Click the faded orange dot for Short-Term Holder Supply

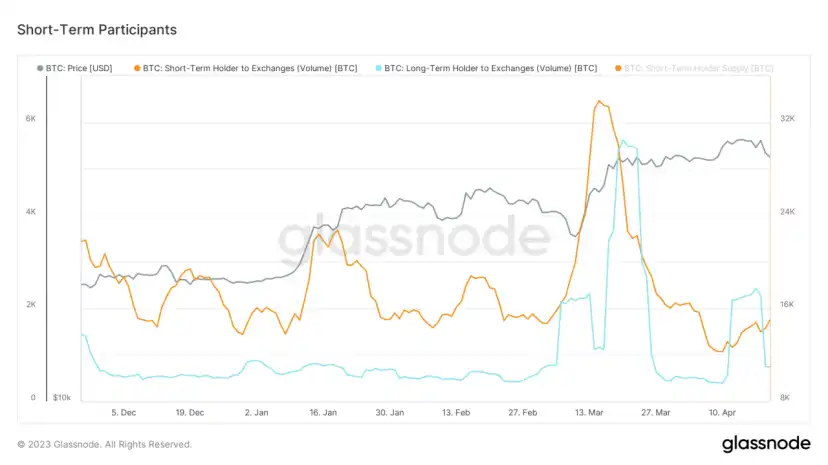click(618, 68)
